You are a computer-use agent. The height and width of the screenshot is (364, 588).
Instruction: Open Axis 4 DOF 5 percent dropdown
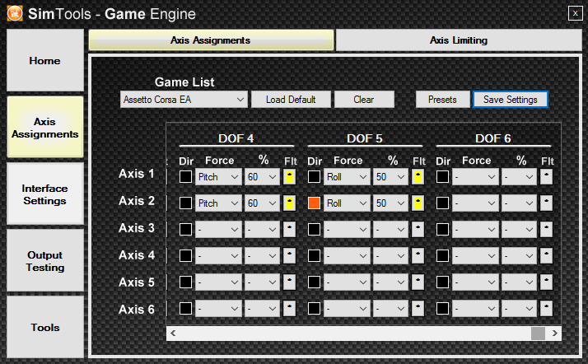(x=390, y=255)
